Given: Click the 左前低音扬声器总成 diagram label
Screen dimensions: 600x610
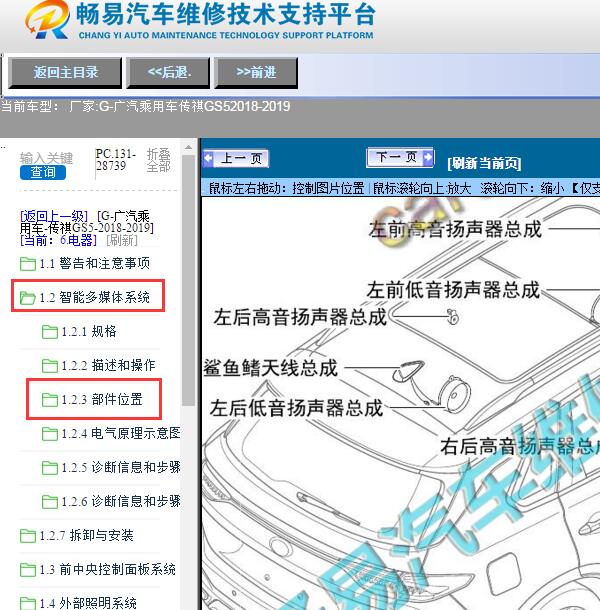Looking at the screenshot, I should click(x=453, y=290).
